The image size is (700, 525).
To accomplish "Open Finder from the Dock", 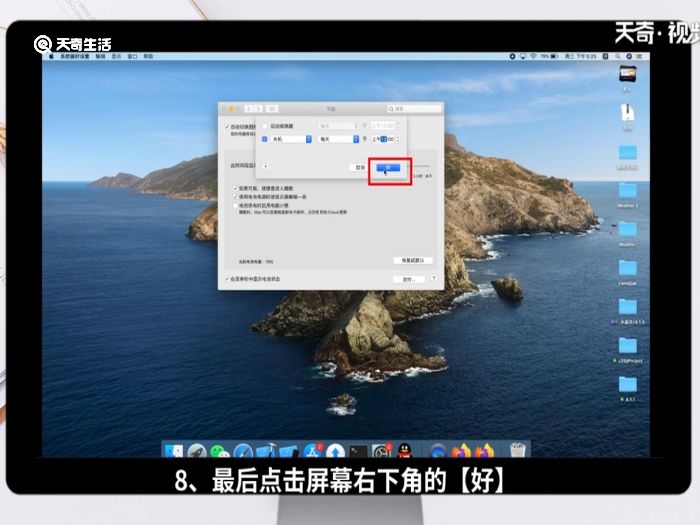I will point(174,450).
